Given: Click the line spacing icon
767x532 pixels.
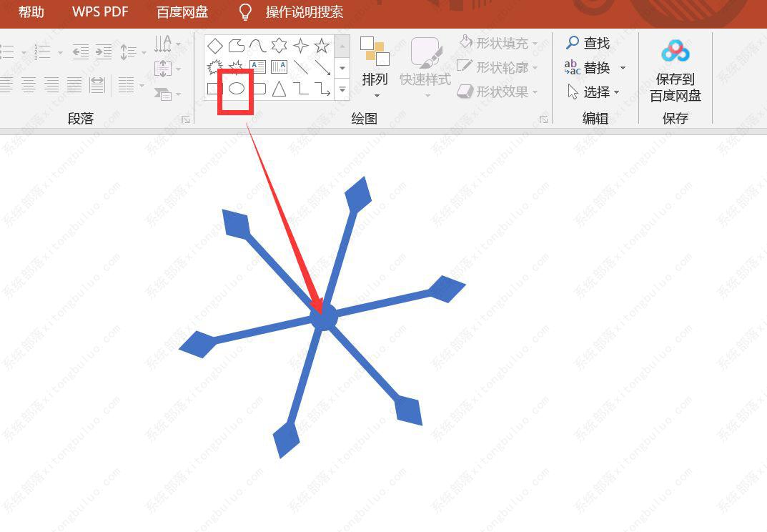Looking at the screenshot, I should tap(128, 52).
